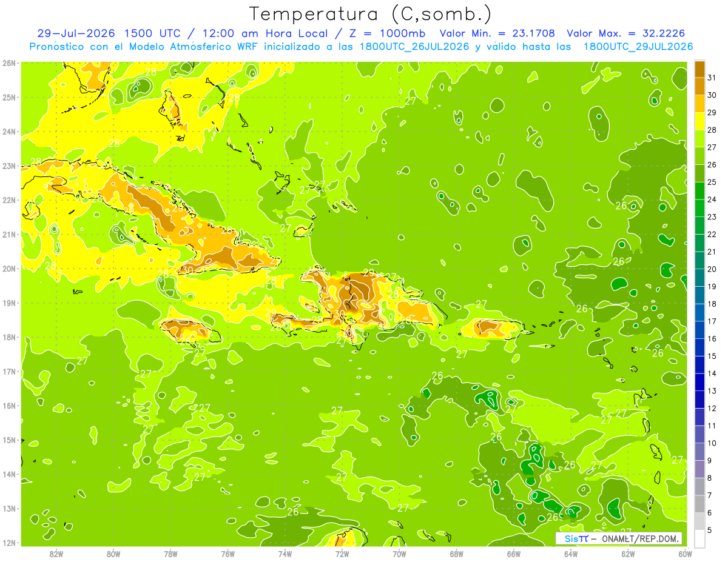Click the '80W' longitude label

click(x=113, y=554)
